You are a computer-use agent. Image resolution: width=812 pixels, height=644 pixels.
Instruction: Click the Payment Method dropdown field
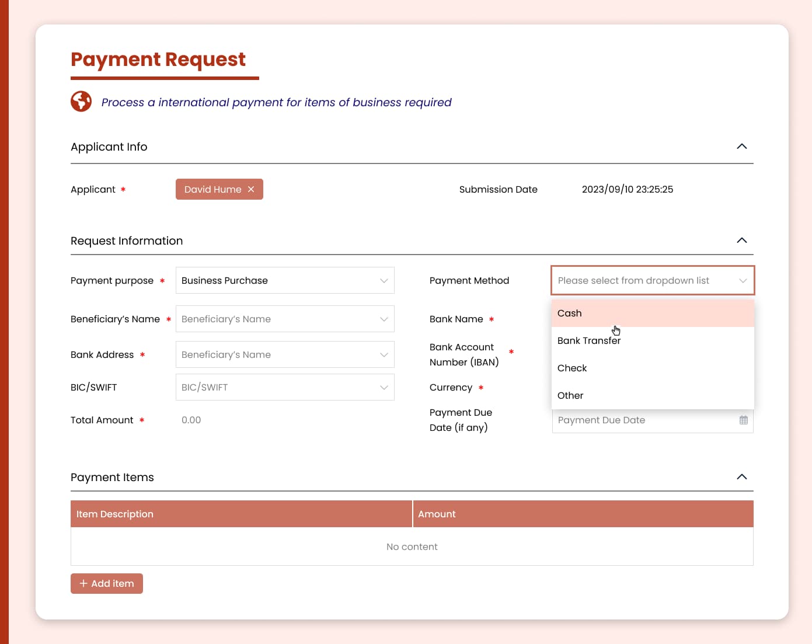coord(652,280)
